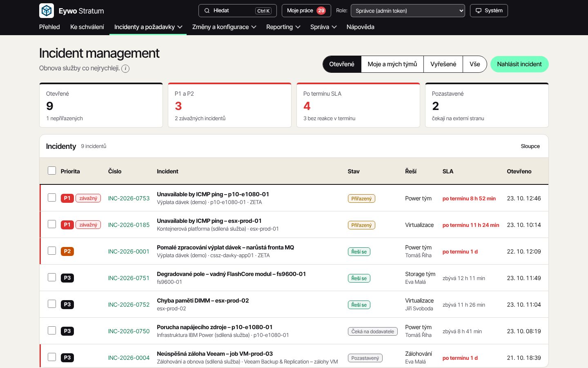Open the Sloupce column chooser
This screenshot has width=588, height=368.
pos(530,146)
